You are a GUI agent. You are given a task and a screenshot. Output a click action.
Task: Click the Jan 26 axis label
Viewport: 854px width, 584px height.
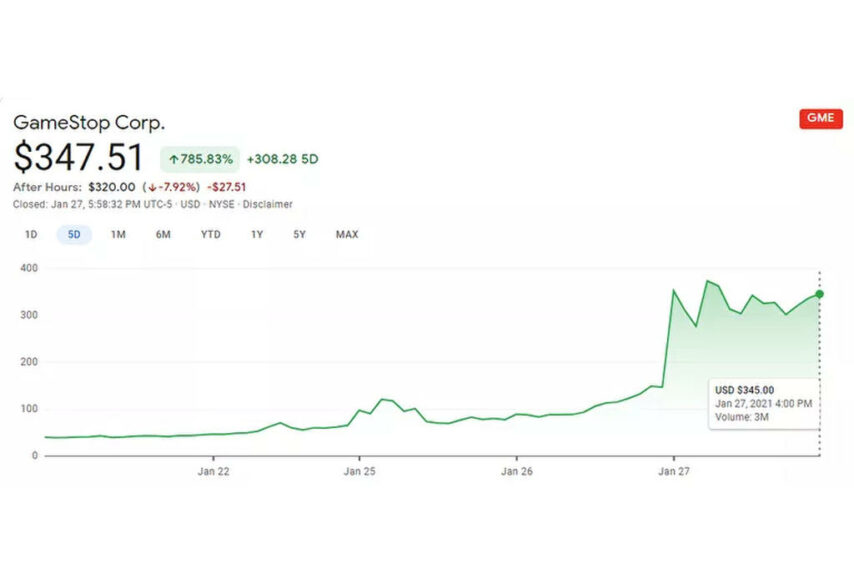[517, 472]
